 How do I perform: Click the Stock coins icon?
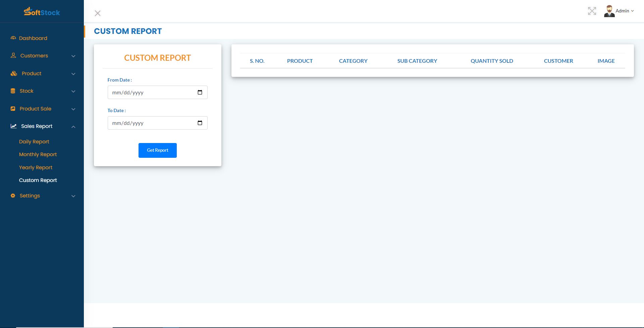(x=13, y=91)
